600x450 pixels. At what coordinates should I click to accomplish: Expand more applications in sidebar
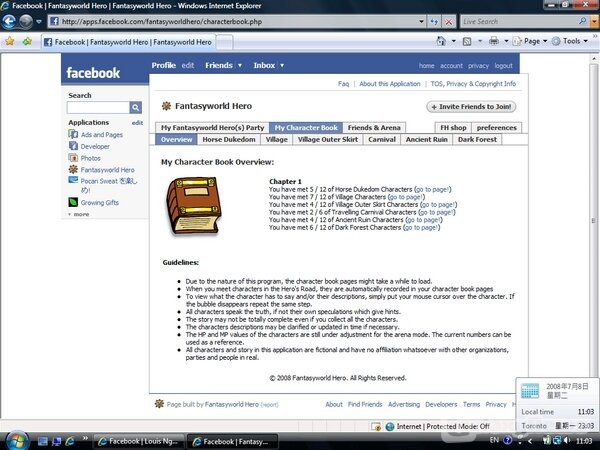point(80,214)
